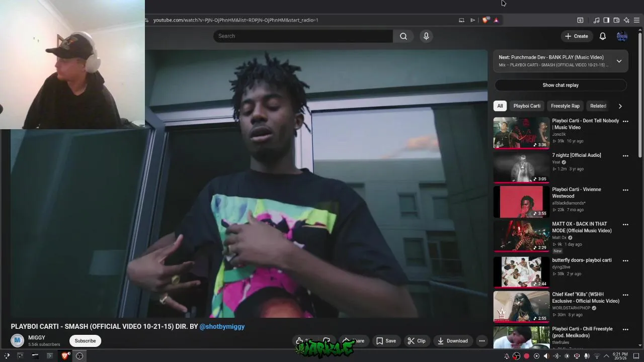Toggle the browser sidebar panel icon
Viewport: 644px width, 362px height.
click(606, 20)
